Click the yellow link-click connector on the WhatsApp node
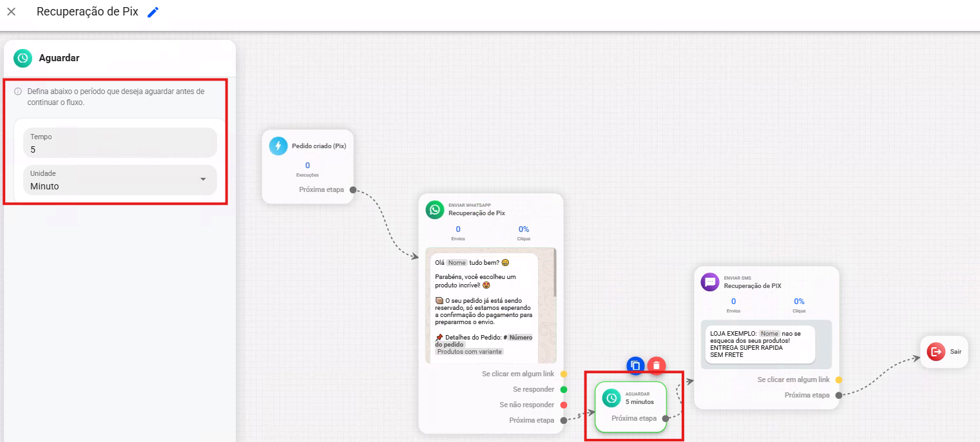Screen dimensions: 980x442 pyautogui.click(x=563, y=374)
